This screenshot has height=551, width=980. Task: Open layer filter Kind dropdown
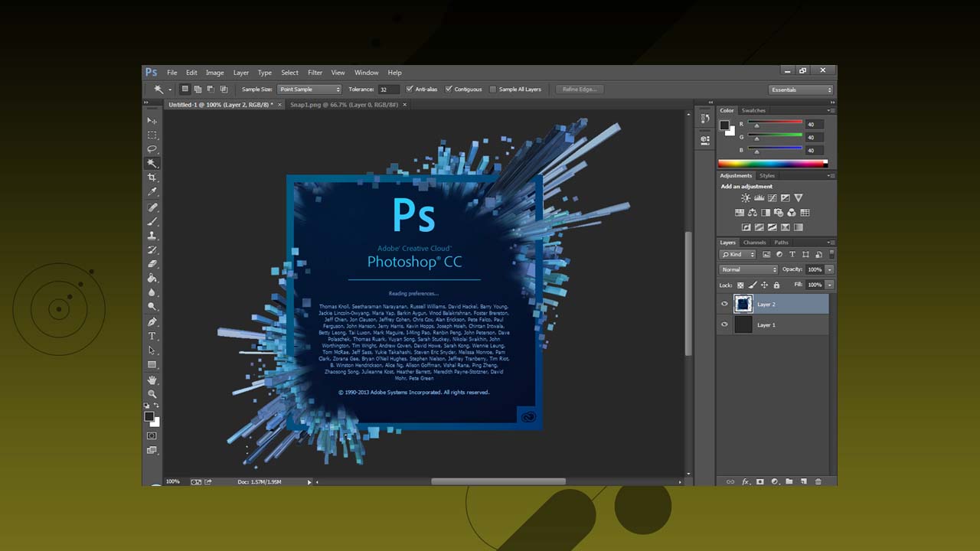(738, 254)
